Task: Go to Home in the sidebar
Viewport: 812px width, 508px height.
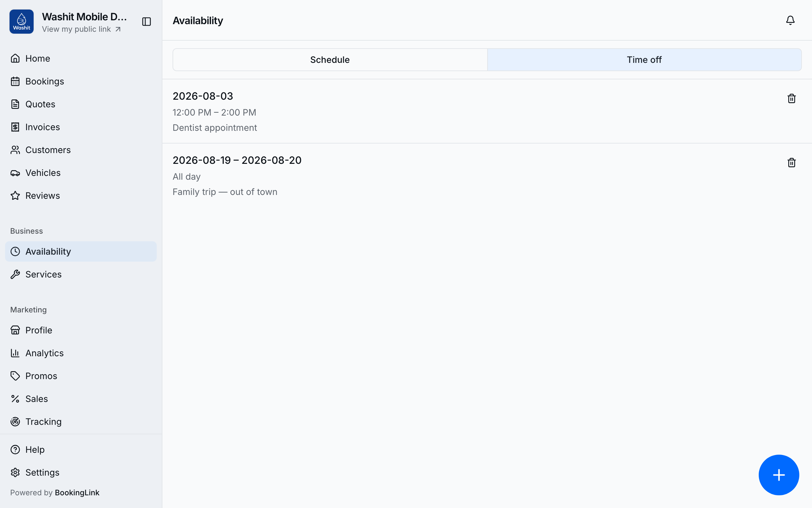Action: point(81,58)
